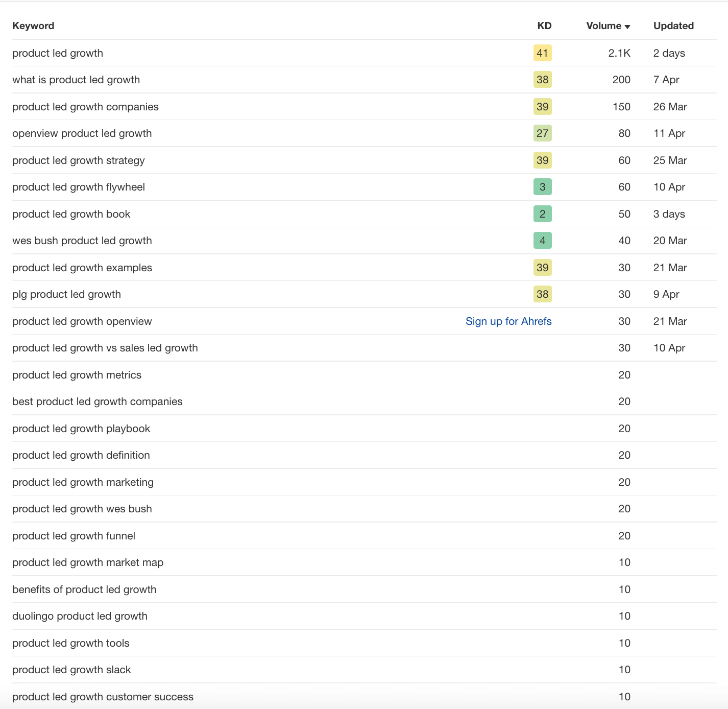Select keyword 'product led growth wes bush'

[82, 509]
